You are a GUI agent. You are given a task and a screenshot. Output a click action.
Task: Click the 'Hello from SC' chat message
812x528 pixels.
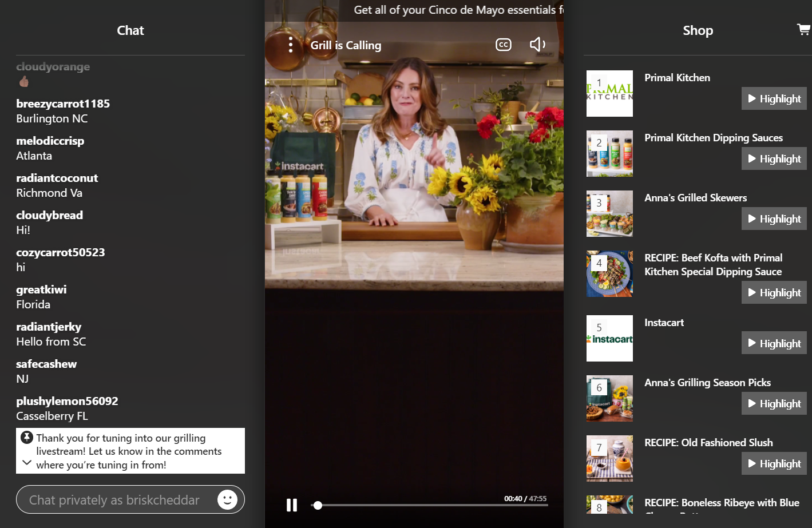tap(51, 342)
